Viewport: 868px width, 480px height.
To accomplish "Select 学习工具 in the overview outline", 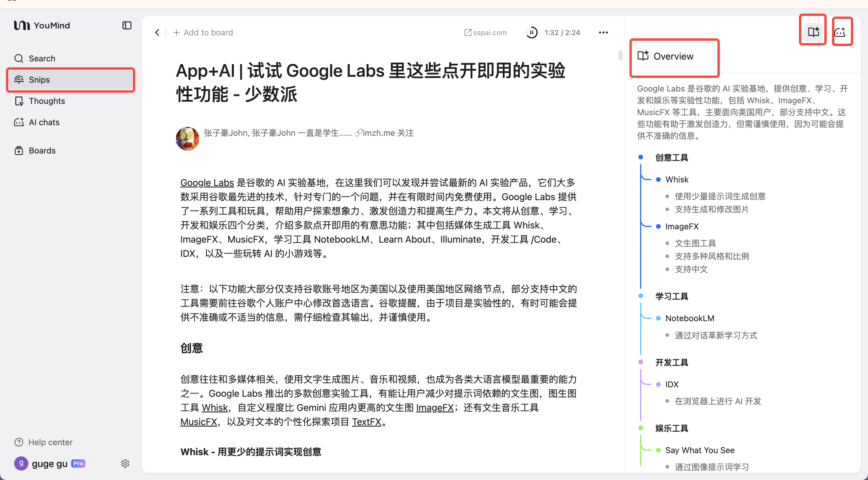I will (x=672, y=296).
